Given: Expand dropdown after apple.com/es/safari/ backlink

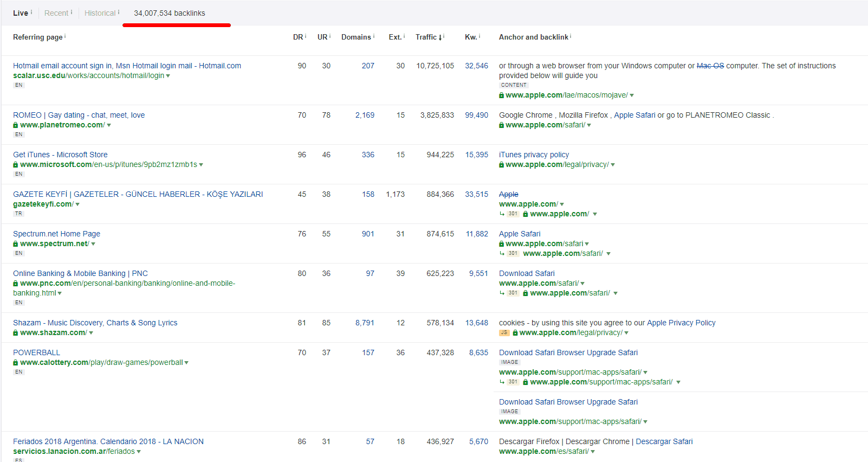Looking at the screenshot, I should pos(593,452).
